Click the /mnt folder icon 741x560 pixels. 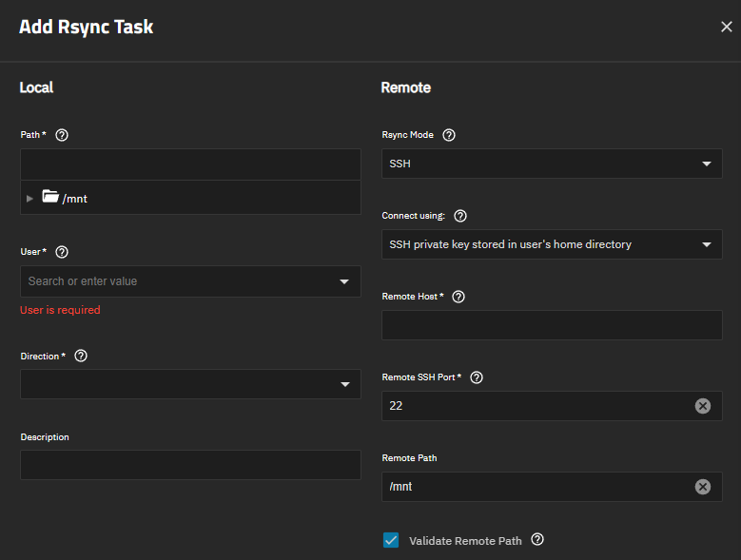coord(50,197)
